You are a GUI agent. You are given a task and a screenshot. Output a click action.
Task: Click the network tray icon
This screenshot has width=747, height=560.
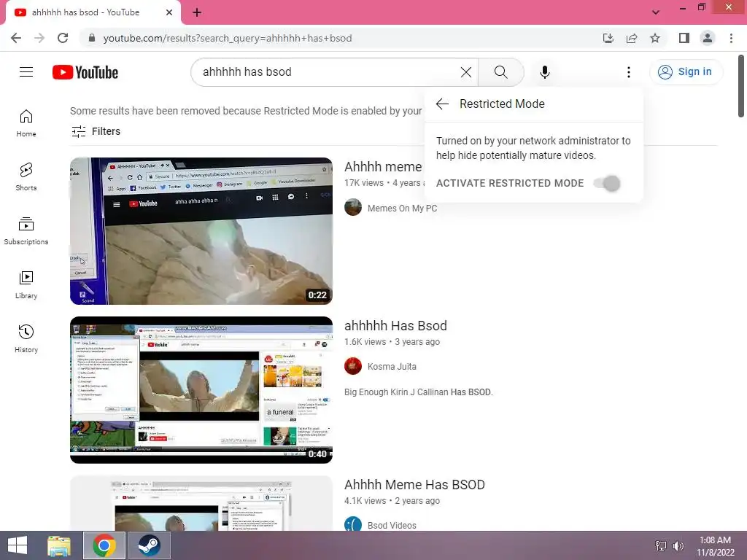tap(661, 546)
